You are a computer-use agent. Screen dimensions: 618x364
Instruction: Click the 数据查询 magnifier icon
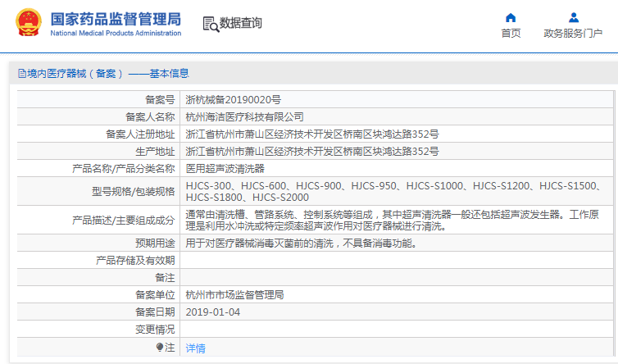(x=210, y=25)
